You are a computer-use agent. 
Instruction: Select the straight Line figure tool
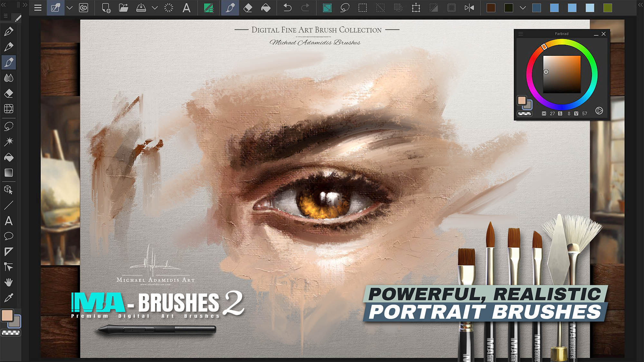9,205
